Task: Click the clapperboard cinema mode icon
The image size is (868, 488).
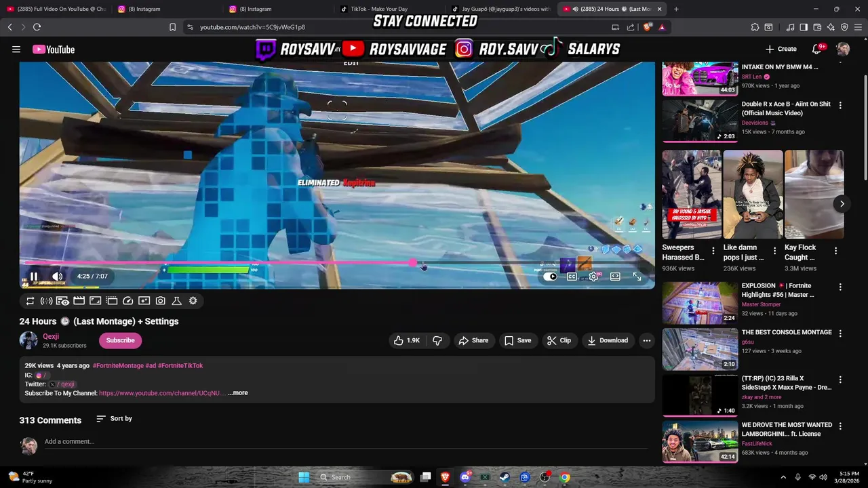Action: point(79,301)
